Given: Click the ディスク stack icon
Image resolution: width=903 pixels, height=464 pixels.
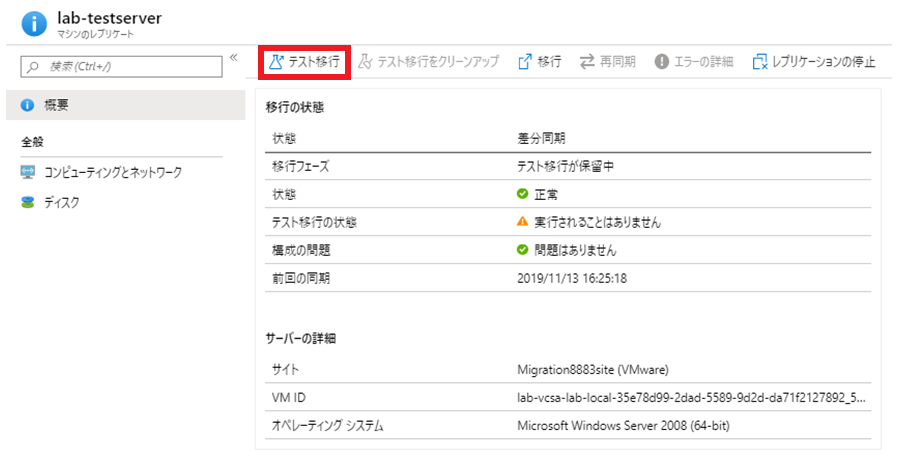Looking at the screenshot, I should click(28, 202).
